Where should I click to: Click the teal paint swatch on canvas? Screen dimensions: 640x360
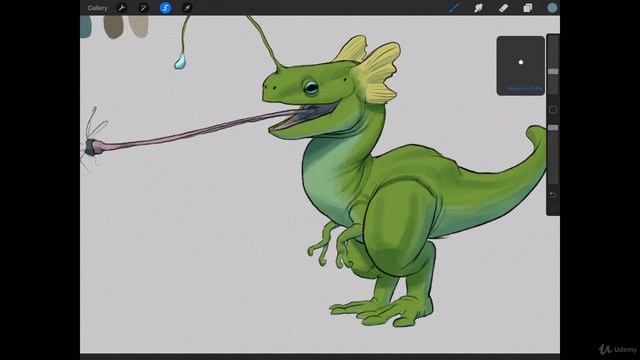(x=86, y=27)
